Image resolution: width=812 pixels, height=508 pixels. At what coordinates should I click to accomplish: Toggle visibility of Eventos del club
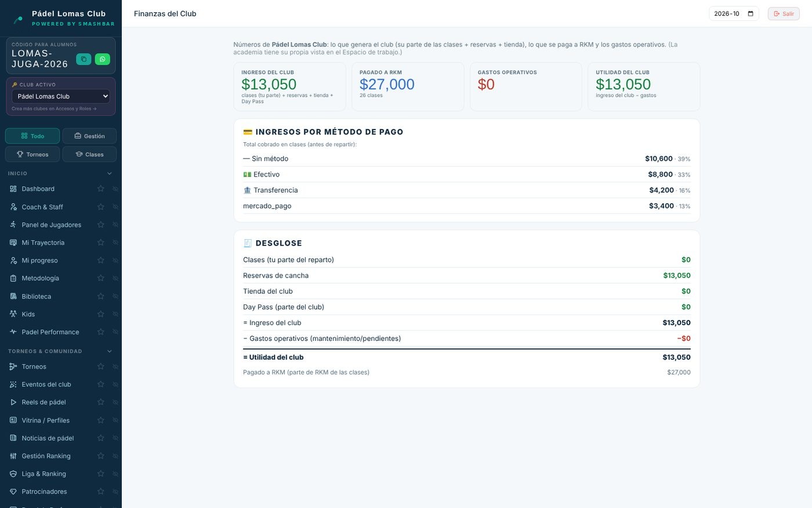coord(115,384)
